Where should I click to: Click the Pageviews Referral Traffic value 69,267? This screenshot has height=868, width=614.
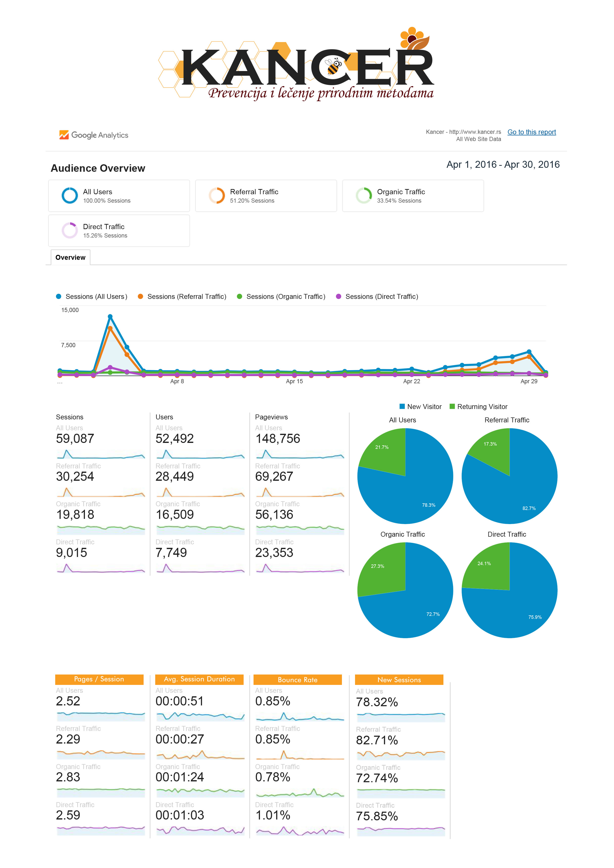point(274,476)
